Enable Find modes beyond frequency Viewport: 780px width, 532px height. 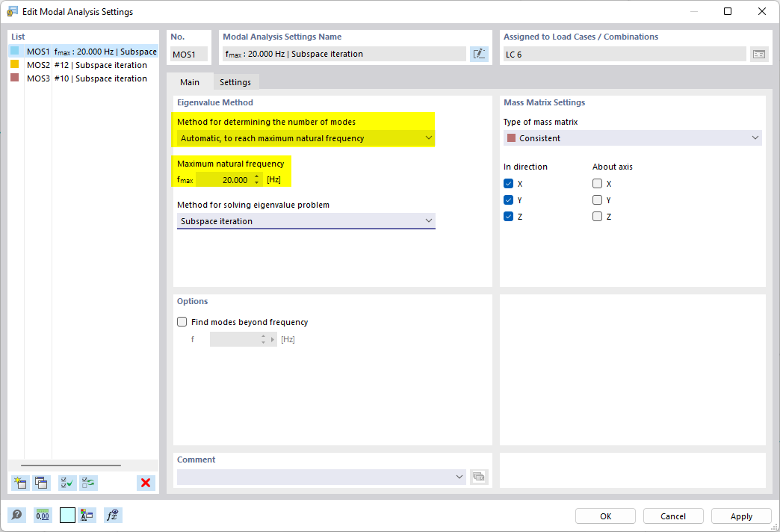pyautogui.click(x=182, y=322)
